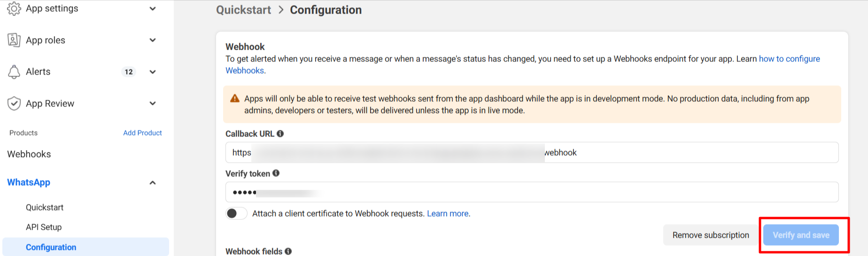Image resolution: width=868 pixels, height=256 pixels.
Task: Select the Configuration sidebar item
Action: pos(85,247)
